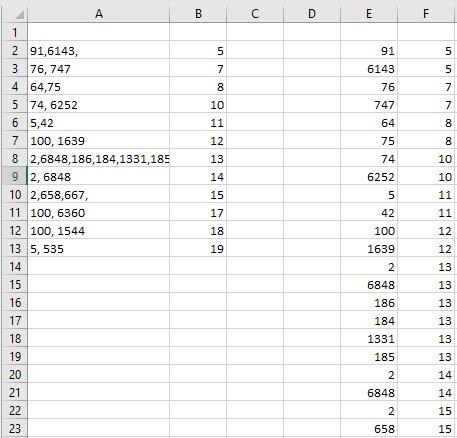
Task: Click cell E19 with value 185
Action: click(369, 357)
